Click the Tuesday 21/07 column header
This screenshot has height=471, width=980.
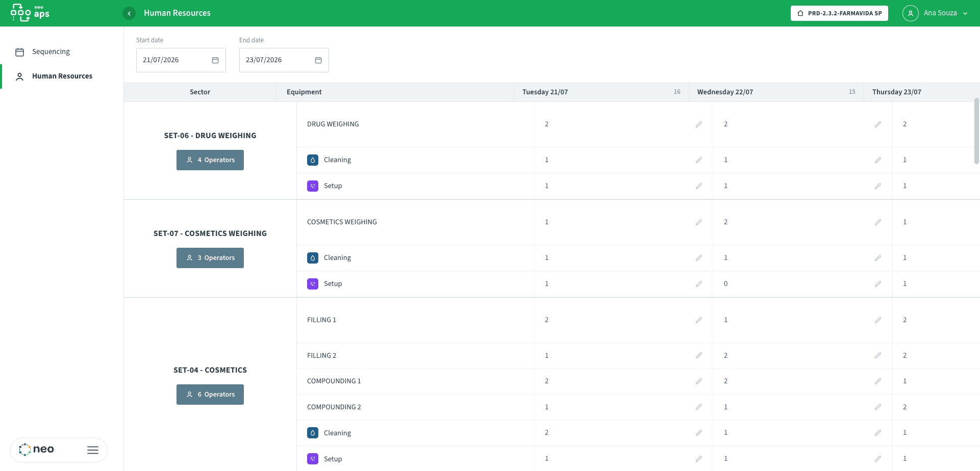pos(601,92)
